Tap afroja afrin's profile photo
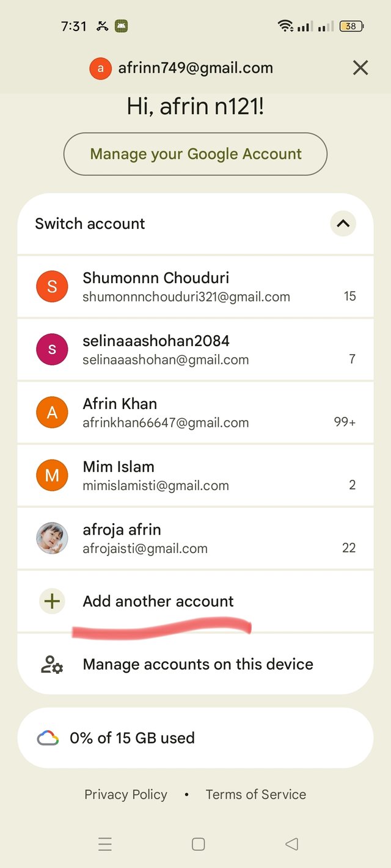This screenshot has width=391, height=868. tap(52, 538)
